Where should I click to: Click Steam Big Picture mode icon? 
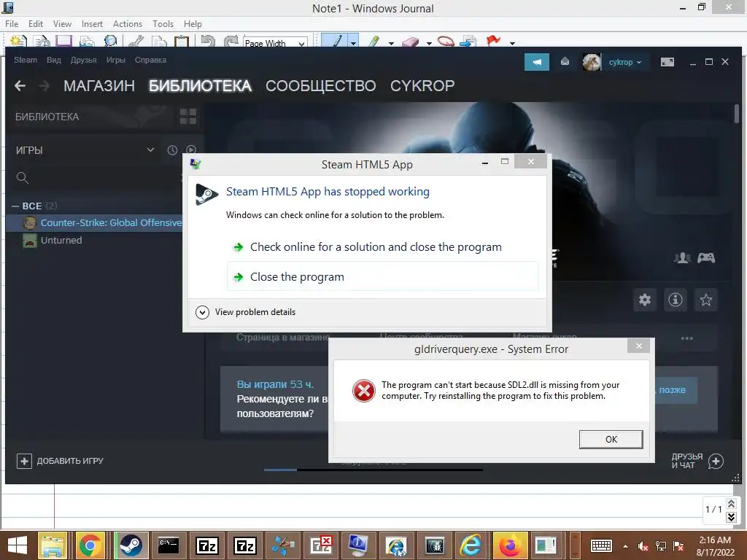coord(667,62)
